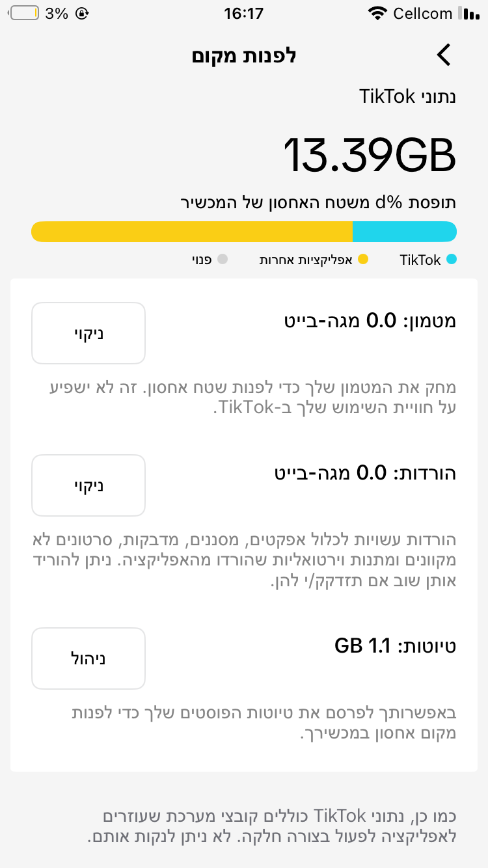Open drafts management via ניהול button
488x868 pixels.
pyautogui.click(x=88, y=658)
